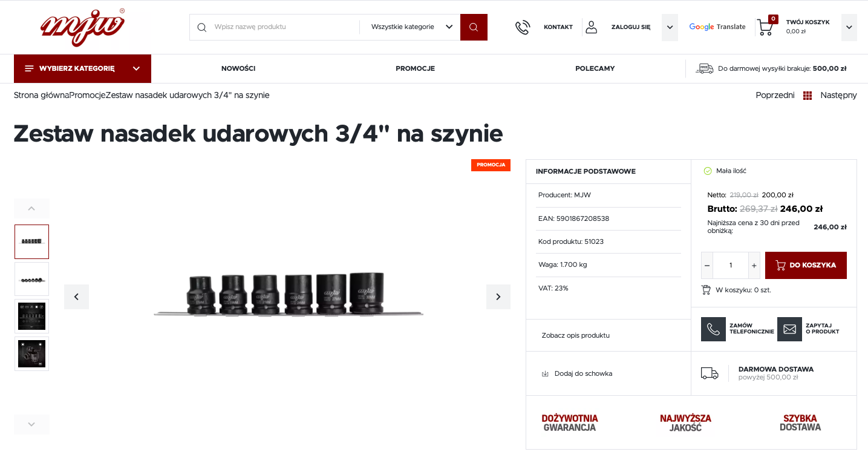The width and height of the screenshot is (868, 466).
Task: Show next product image arrow
Action: click(498, 297)
